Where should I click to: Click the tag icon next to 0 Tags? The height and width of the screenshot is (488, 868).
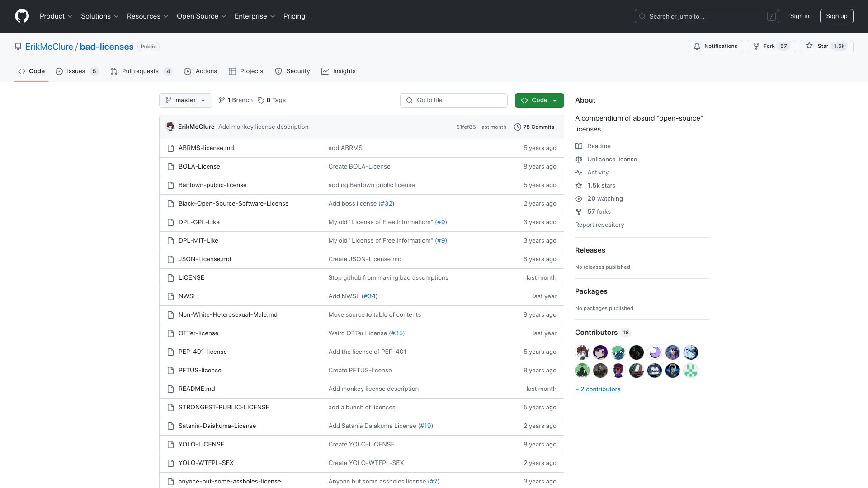261,100
